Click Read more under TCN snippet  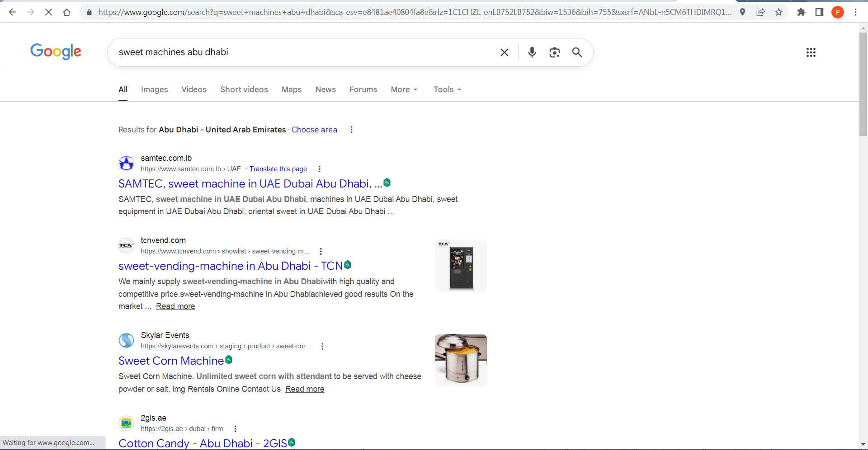click(x=175, y=306)
